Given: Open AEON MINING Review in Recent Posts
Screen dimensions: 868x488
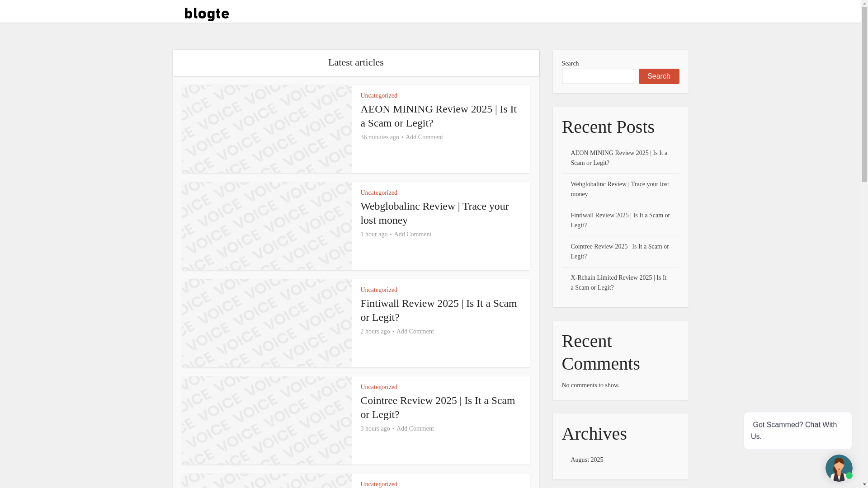Looking at the screenshot, I should point(619,158).
